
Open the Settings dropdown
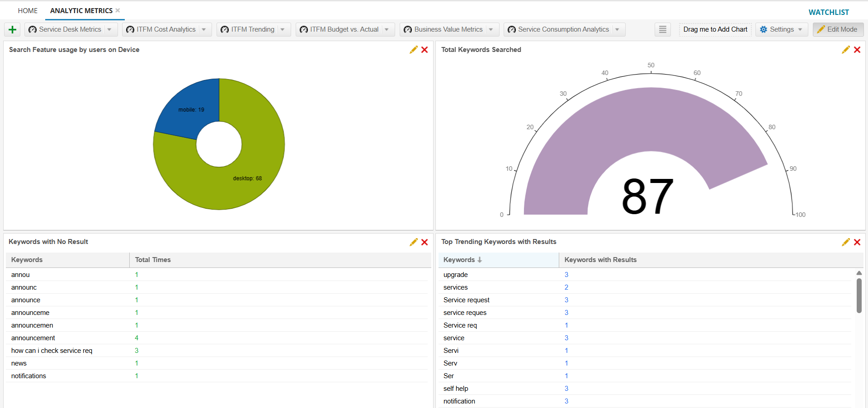[x=781, y=29]
